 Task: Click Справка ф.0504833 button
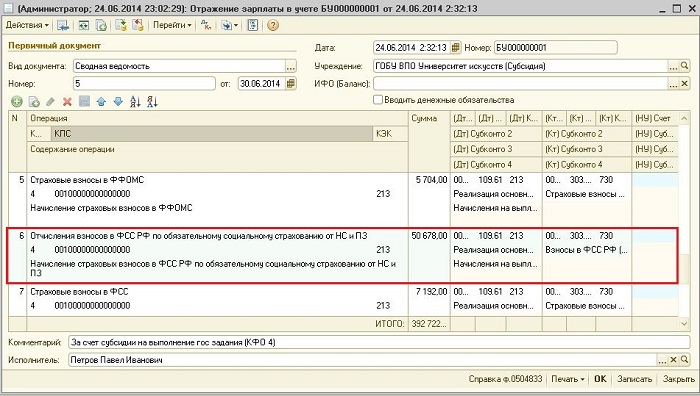point(505,379)
